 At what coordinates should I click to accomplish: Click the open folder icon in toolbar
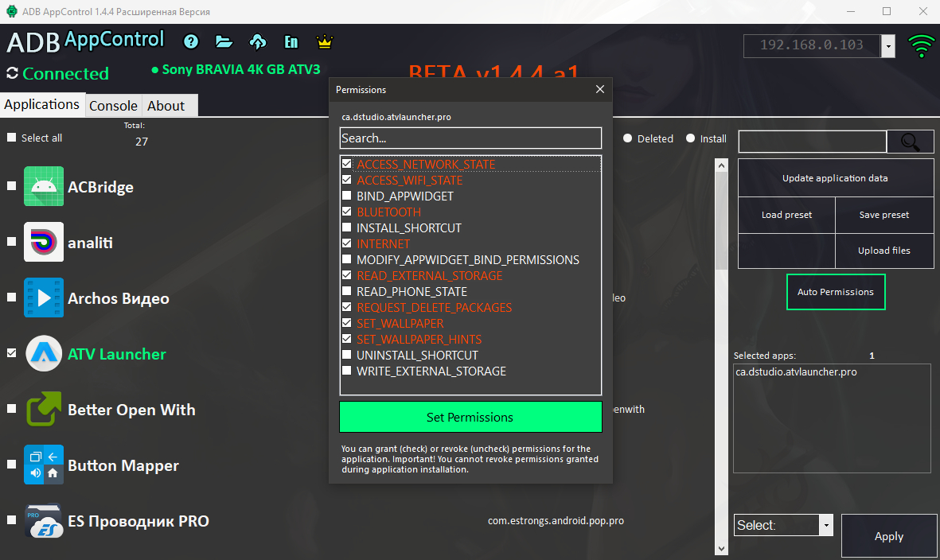(224, 41)
